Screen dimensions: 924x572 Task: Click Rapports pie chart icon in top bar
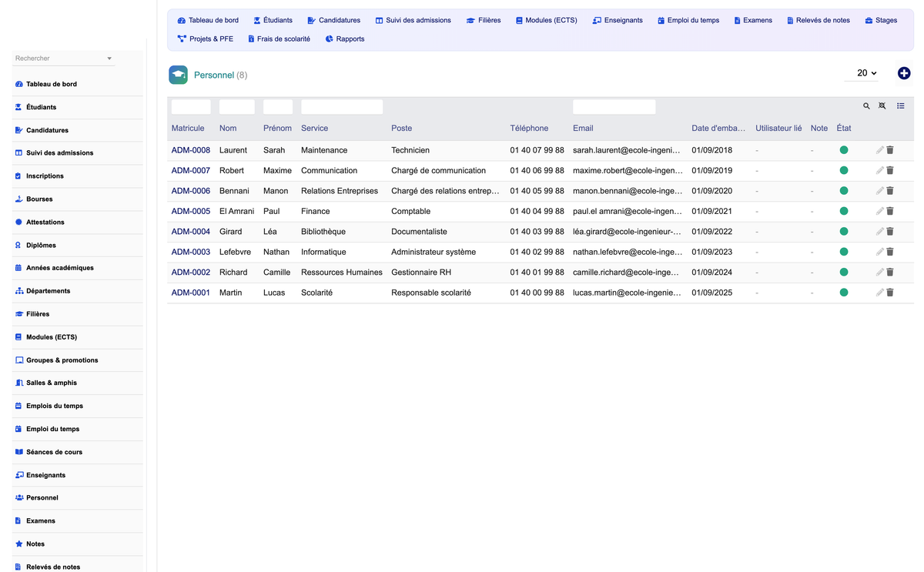coord(329,38)
